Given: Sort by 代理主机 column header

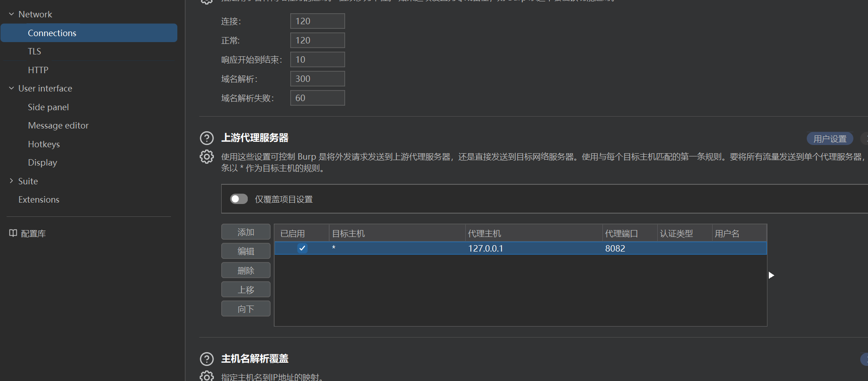Looking at the screenshot, I should (534, 233).
